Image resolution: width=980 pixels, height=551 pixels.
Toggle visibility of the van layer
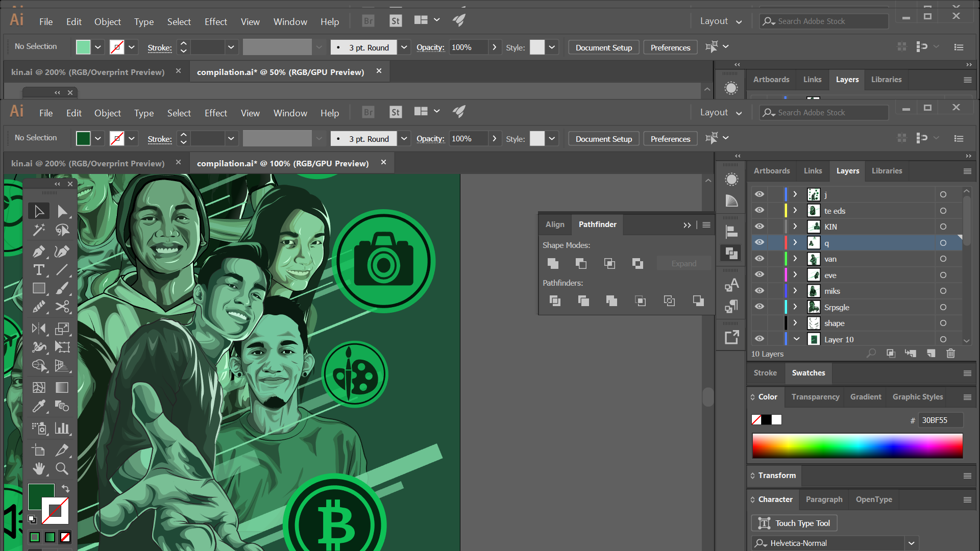point(759,259)
